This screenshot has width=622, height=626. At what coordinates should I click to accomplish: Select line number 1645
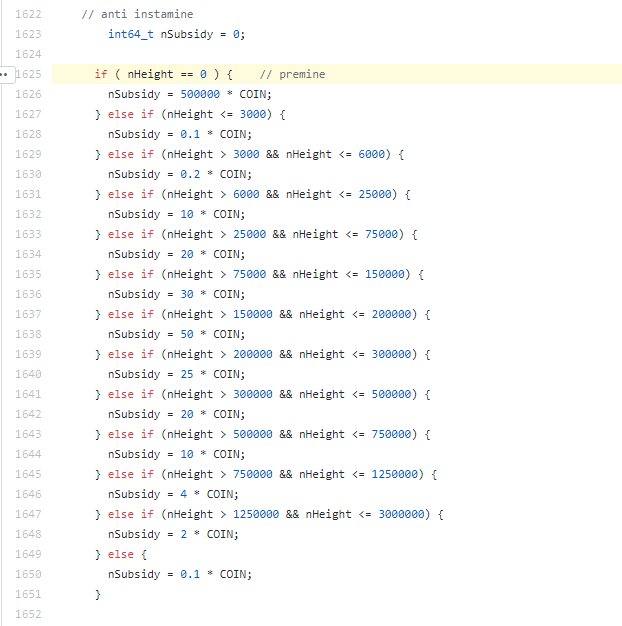tap(28, 474)
